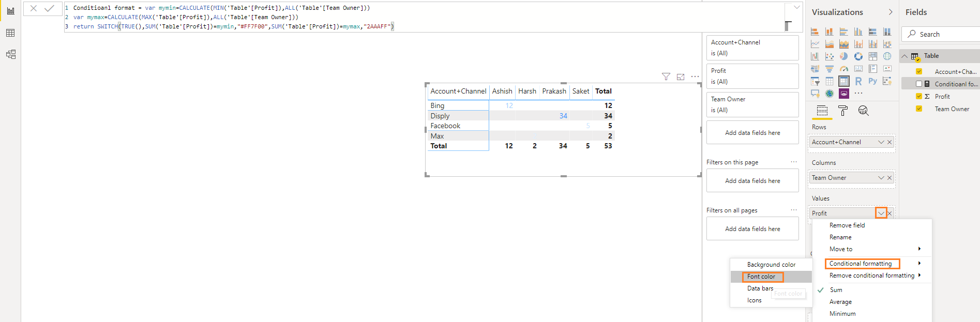Select the KPI visual
The height and width of the screenshot is (322, 980).
(887, 69)
